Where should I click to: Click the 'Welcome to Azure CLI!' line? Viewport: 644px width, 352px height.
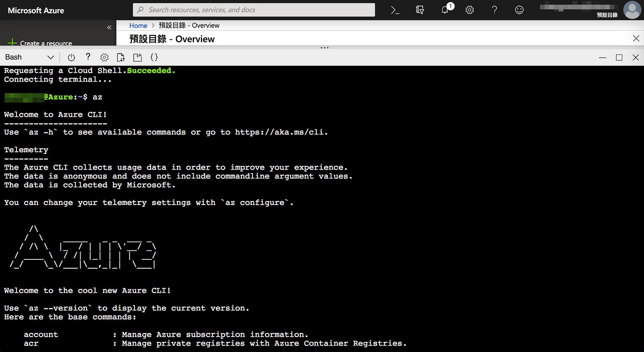pos(56,115)
